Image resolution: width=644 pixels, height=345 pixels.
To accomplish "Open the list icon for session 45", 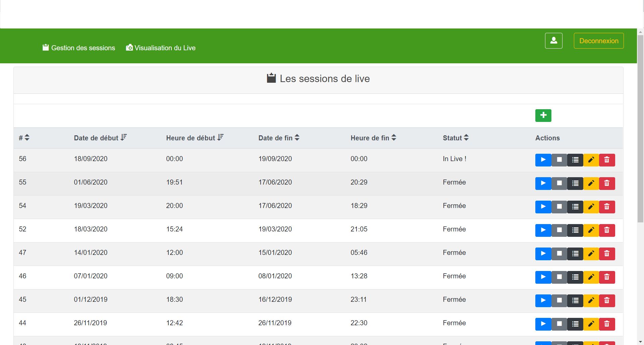I will (x=575, y=301).
